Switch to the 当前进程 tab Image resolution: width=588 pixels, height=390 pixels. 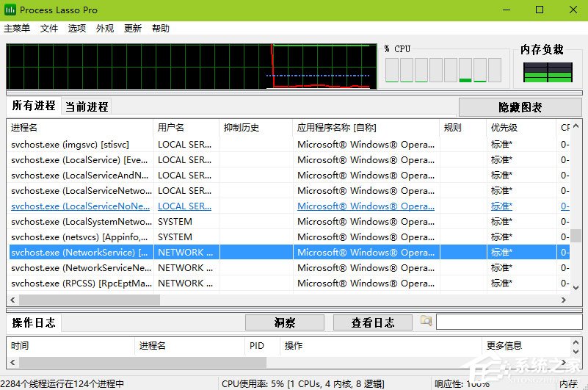(x=87, y=107)
